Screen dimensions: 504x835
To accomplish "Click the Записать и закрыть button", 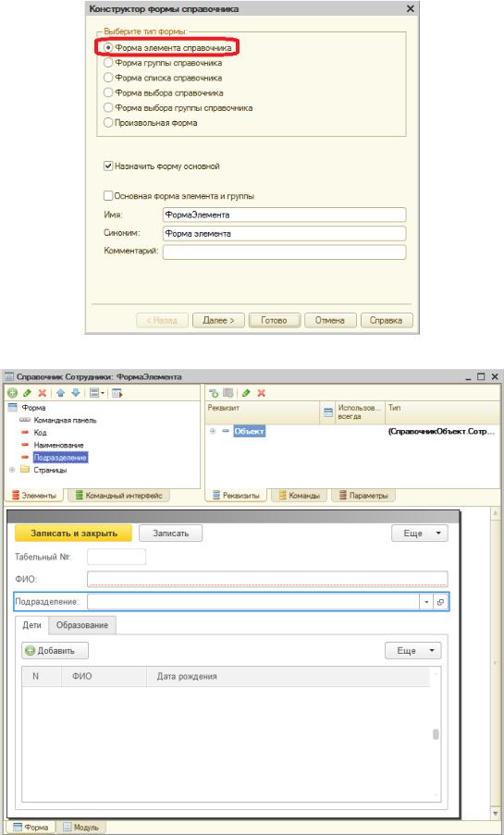I will coord(74,533).
